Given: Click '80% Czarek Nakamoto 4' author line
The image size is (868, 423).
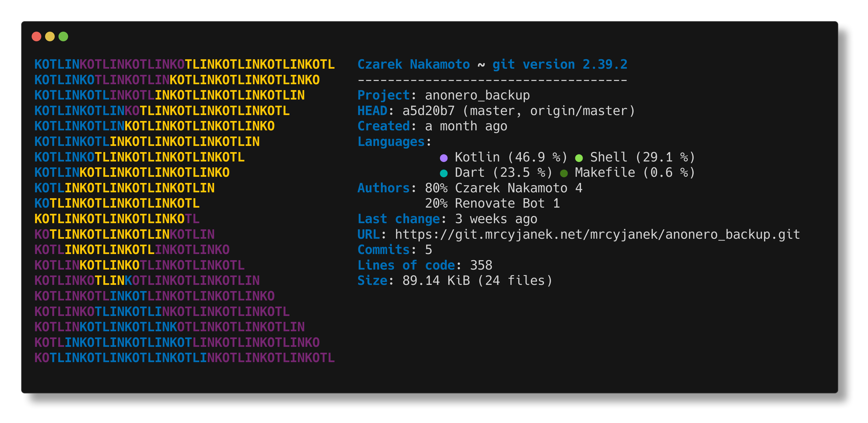Looking at the screenshot, I should (x=504, y=188).
